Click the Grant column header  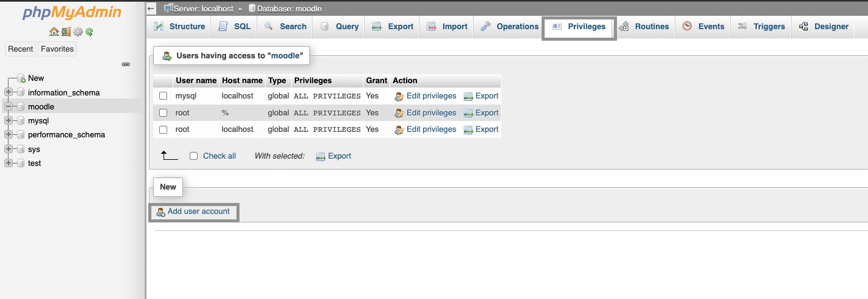(376, 80)
